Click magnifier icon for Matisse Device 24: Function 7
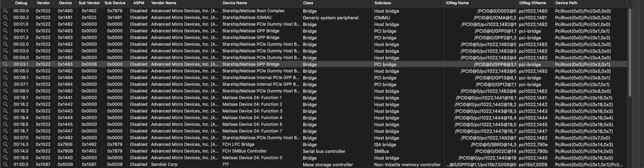The height and width of the screenshot is (168, 644). 5,131
